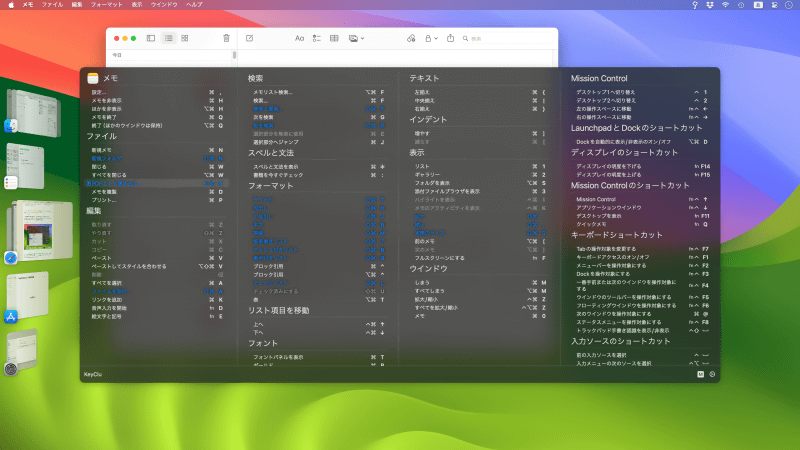Insert a checklist via toolbar icon
Viewport: 800px width, 450px height.
317,38
